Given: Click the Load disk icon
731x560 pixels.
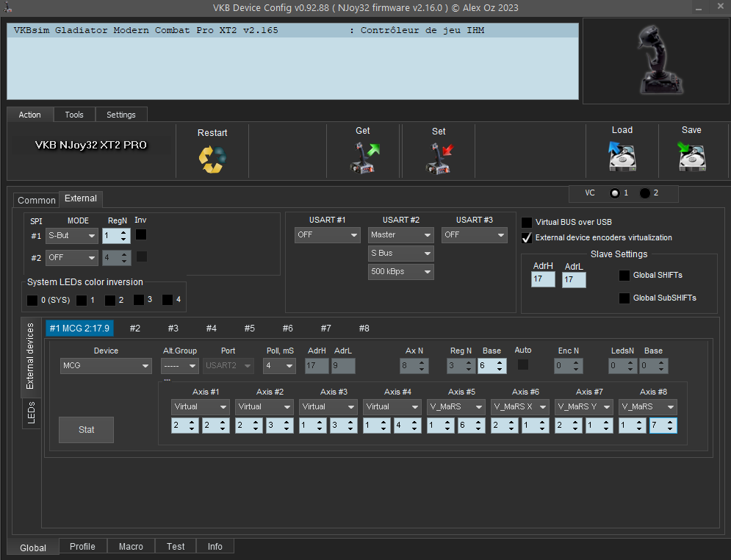Looking at the screenshot, I should 622,157.
